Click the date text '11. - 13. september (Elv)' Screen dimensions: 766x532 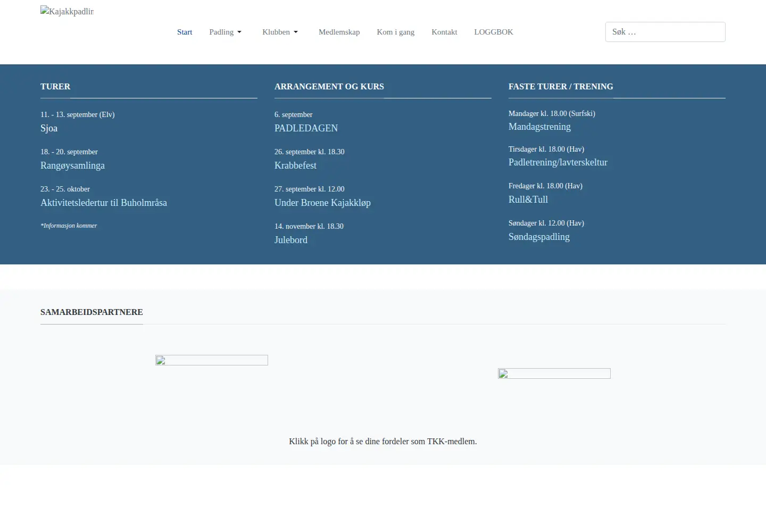click(x=78, y=114)
